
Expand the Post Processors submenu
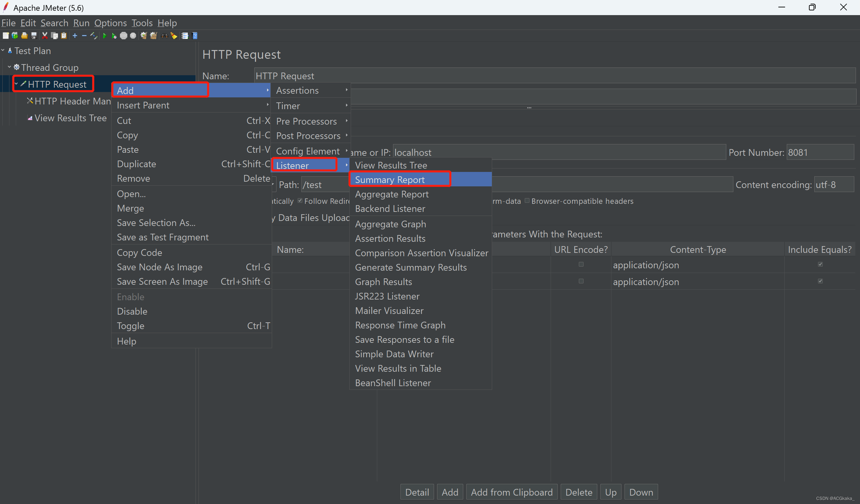pos(311,136)
